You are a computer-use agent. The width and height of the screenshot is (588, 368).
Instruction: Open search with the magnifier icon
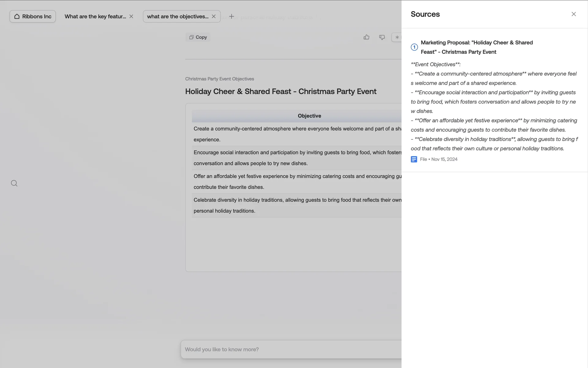pyautogui.click(x=14, y=183)
